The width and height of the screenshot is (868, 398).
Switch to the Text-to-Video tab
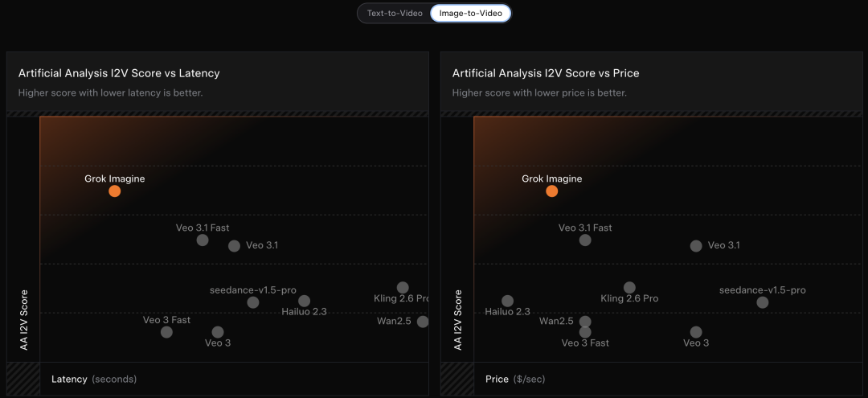pyautogui.click(x=395, y=13)
